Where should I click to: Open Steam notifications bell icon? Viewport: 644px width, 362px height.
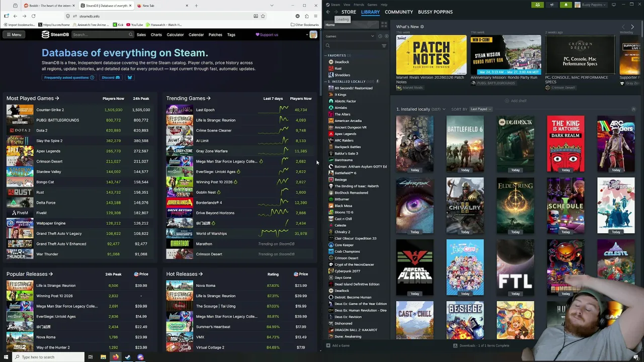(566, 5)
